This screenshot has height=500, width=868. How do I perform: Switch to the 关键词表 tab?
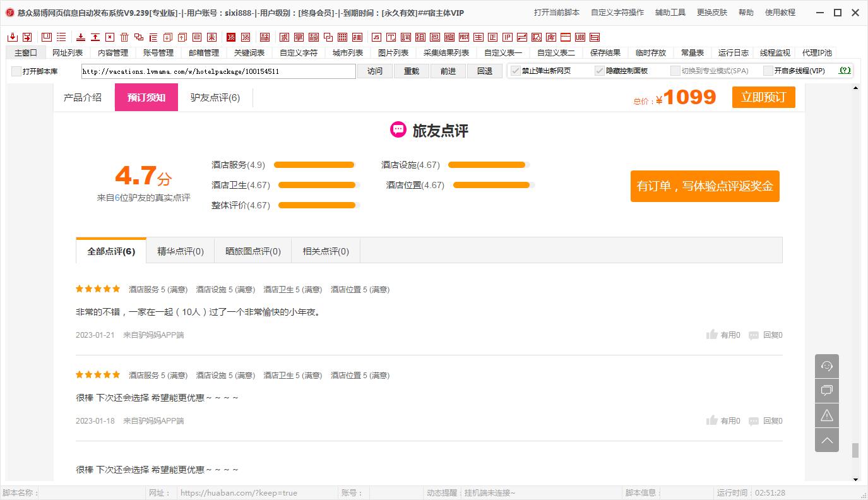(x=249, y=53)
